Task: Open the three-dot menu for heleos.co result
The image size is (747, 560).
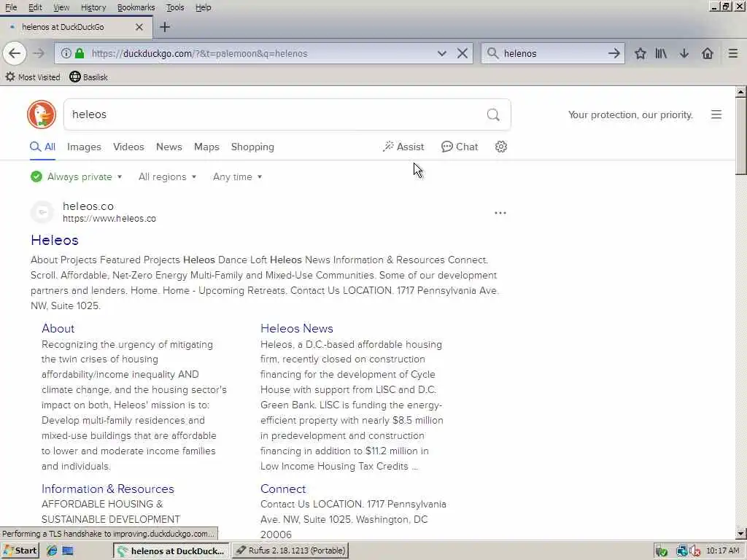Action: pos(500,213)
